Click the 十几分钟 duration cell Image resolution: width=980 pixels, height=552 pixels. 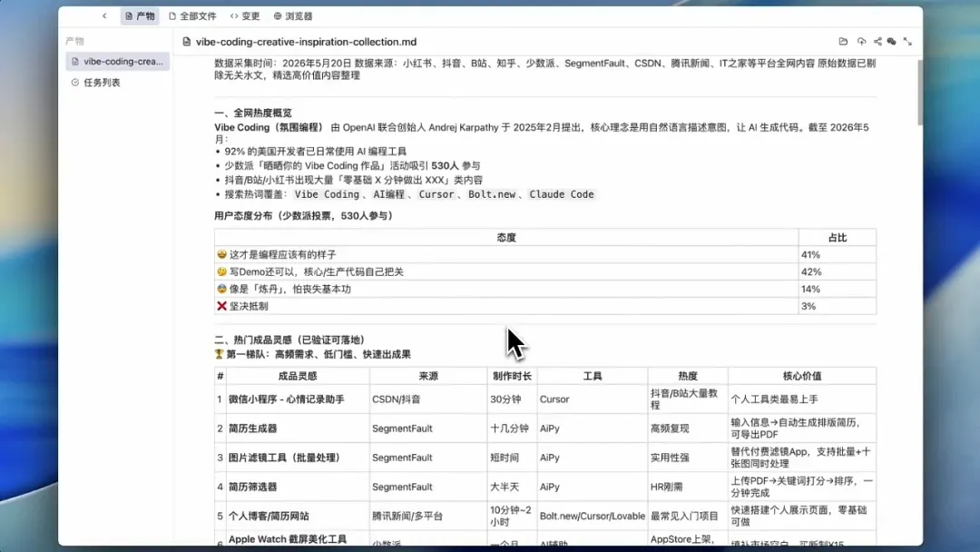512,429
